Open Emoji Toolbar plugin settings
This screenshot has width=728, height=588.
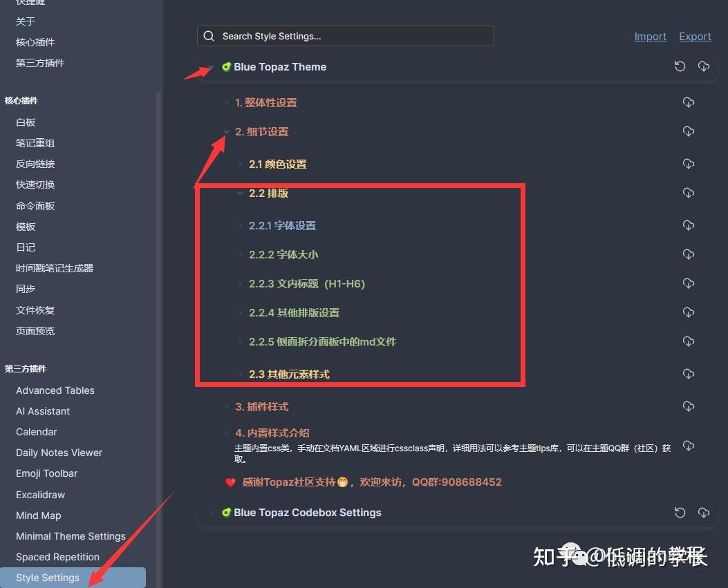pos(46,473)
